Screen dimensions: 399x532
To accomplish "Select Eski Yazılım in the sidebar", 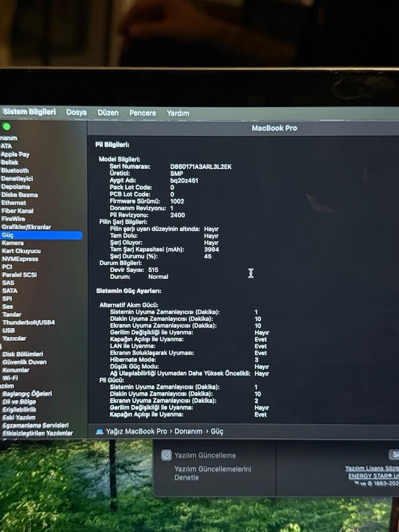I will 19,417.
